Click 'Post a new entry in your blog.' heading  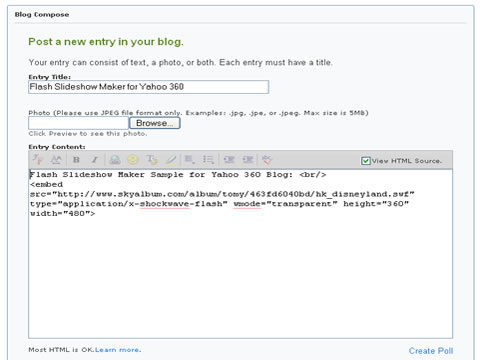click(x=106, y=42)
